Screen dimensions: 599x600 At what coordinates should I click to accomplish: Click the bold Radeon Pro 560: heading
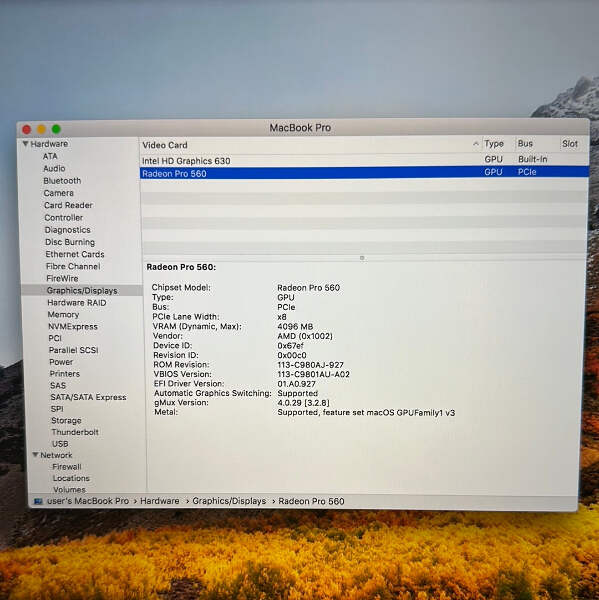pyautogui.click(x=181, y=267)
